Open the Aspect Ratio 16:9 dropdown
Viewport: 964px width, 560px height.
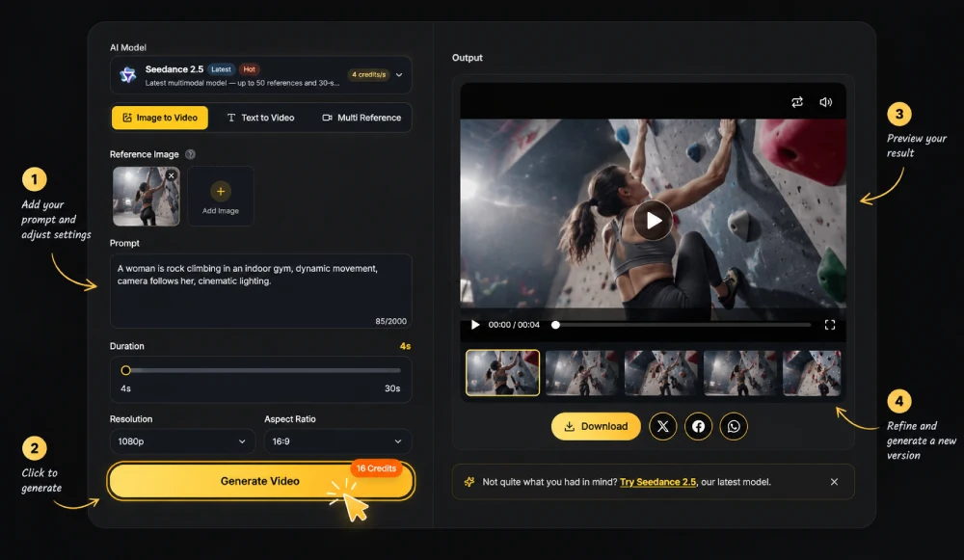(337, 441)
